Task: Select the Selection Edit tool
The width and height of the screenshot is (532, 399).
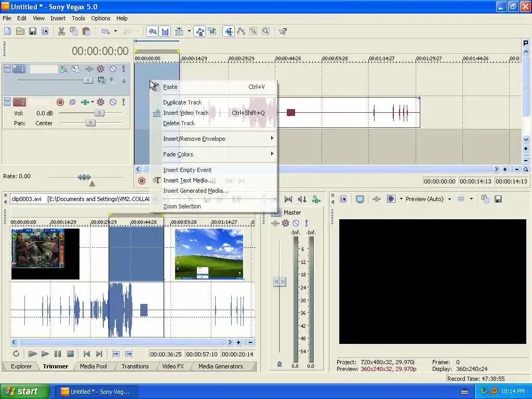Action: [254, 31]
